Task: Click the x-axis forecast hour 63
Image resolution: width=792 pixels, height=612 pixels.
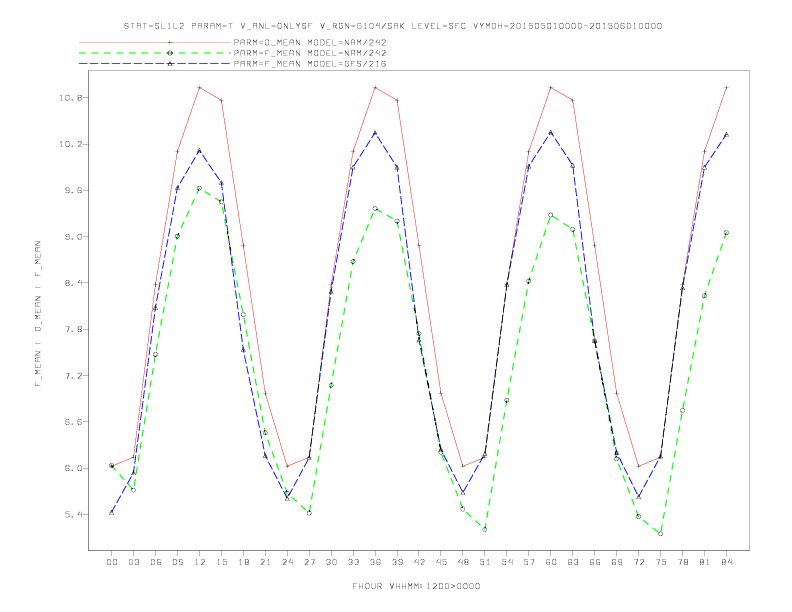Action: [573, 562]
